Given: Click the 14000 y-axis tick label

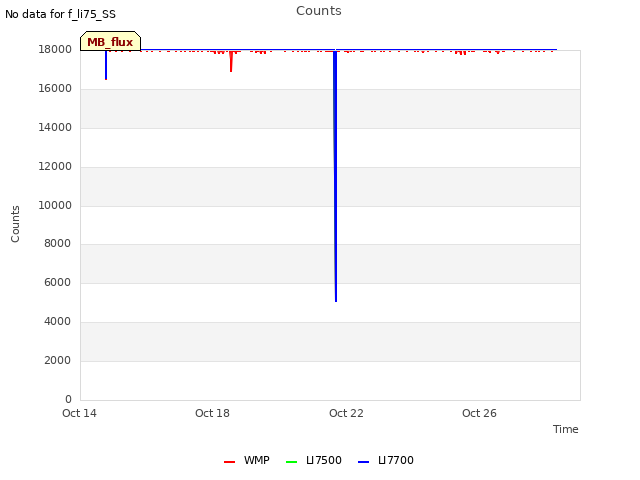Looking at the screenshot, I should click(x=55, y=128).
